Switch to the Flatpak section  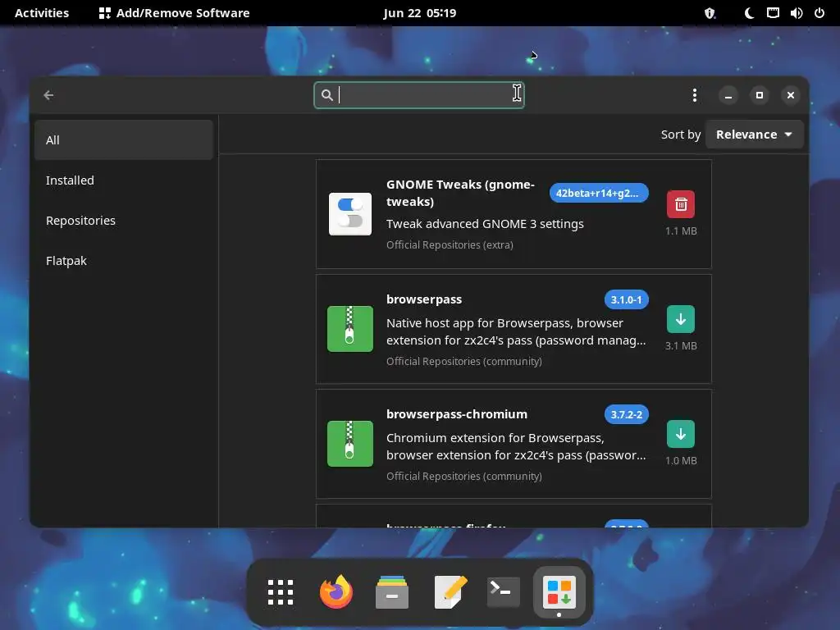(124, 261)
